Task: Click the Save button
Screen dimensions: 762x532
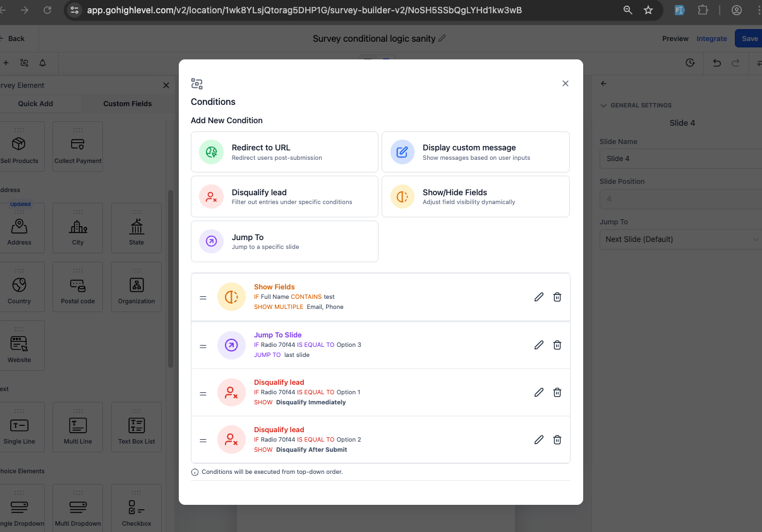Action: click(748, 38)
